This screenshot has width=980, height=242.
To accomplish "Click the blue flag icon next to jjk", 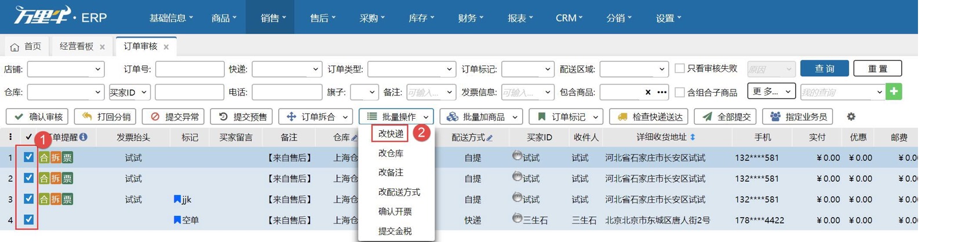I will pyautogui.click(x=177, y=199).
